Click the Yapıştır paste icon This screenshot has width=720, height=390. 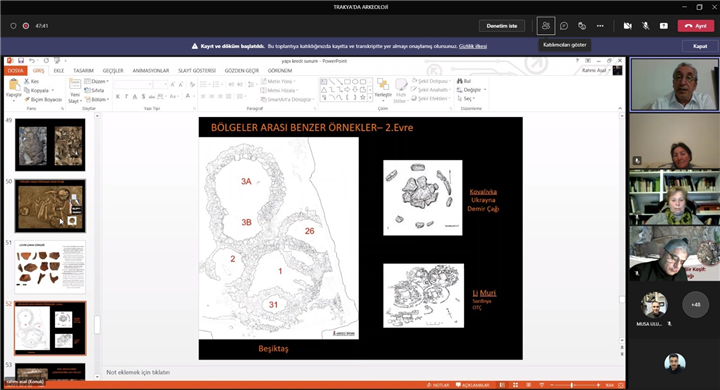click(x=14, y=85)
